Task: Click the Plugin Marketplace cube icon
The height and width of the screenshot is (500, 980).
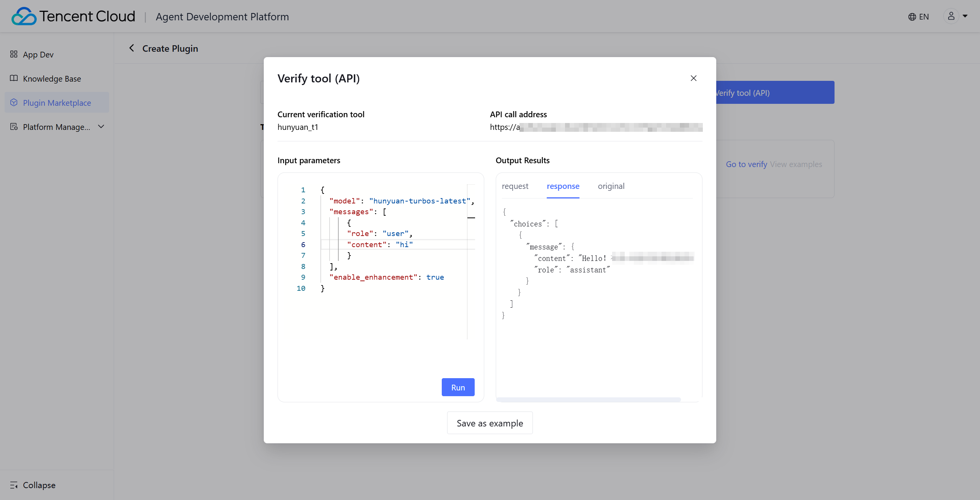Action: 14,103
